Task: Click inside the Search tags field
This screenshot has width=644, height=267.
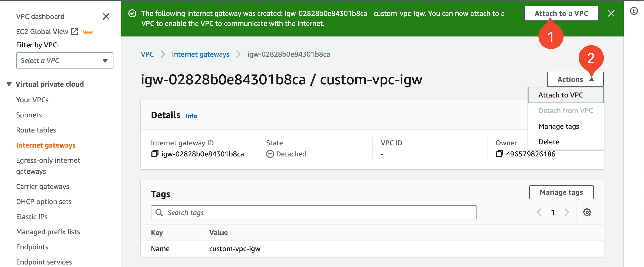Action: (277, 212)
